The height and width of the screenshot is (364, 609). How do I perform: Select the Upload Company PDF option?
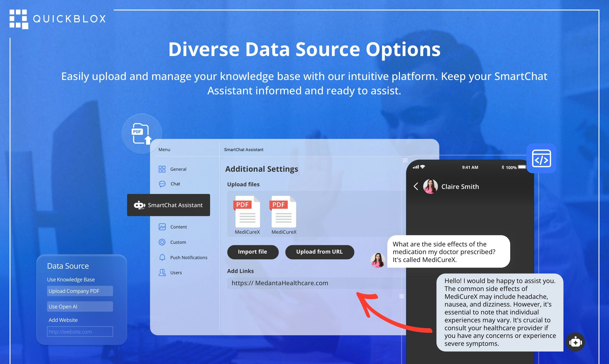(x=80, y=291)
